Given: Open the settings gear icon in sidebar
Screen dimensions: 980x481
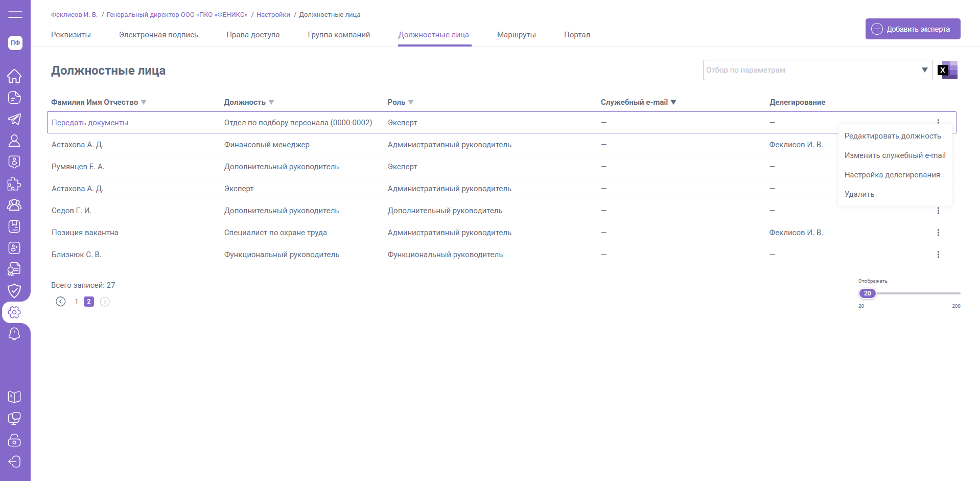Looking at the screenshot, I should (14, 312).
